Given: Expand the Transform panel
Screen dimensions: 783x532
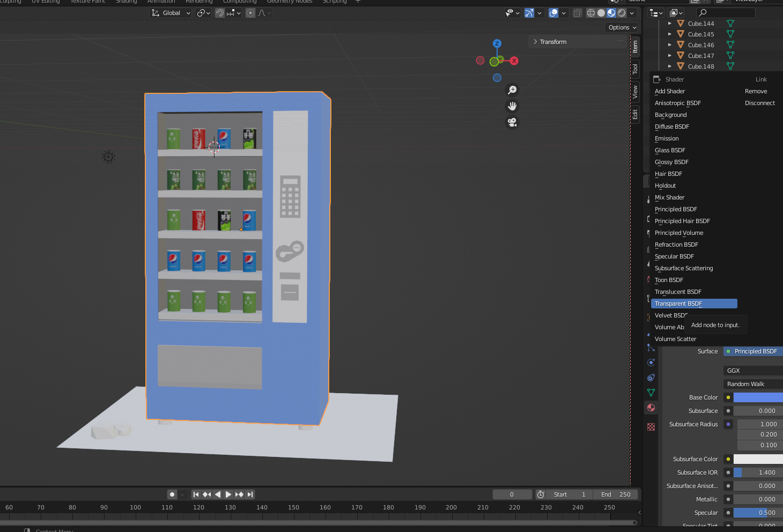Looking at the screenshot, I should point(578,42).
